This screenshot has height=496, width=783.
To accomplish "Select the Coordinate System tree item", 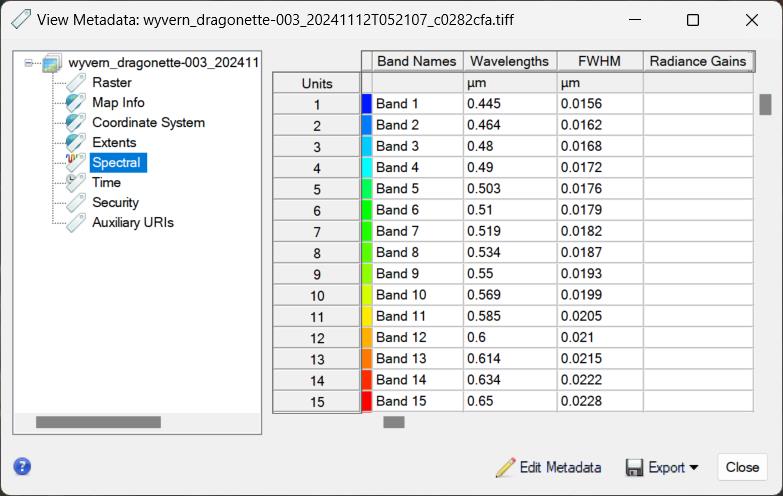I will (x=148, y=122).
